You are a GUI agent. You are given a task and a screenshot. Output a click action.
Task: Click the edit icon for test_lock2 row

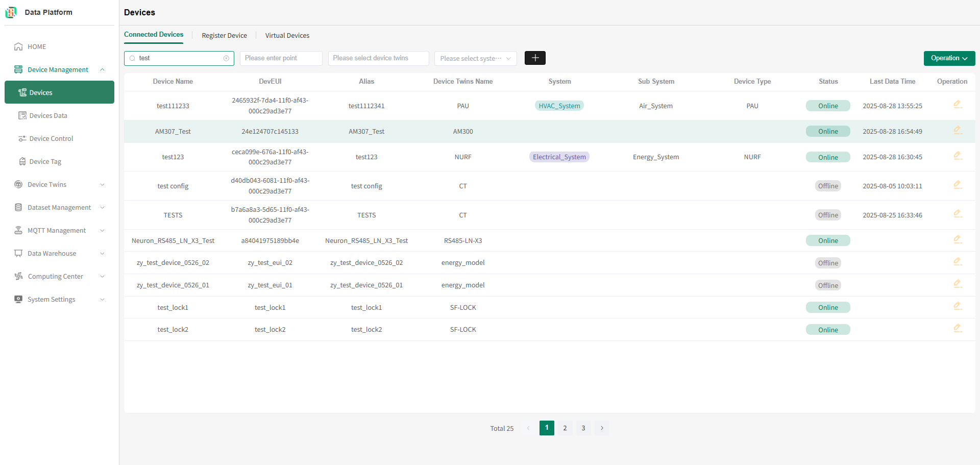958,328
